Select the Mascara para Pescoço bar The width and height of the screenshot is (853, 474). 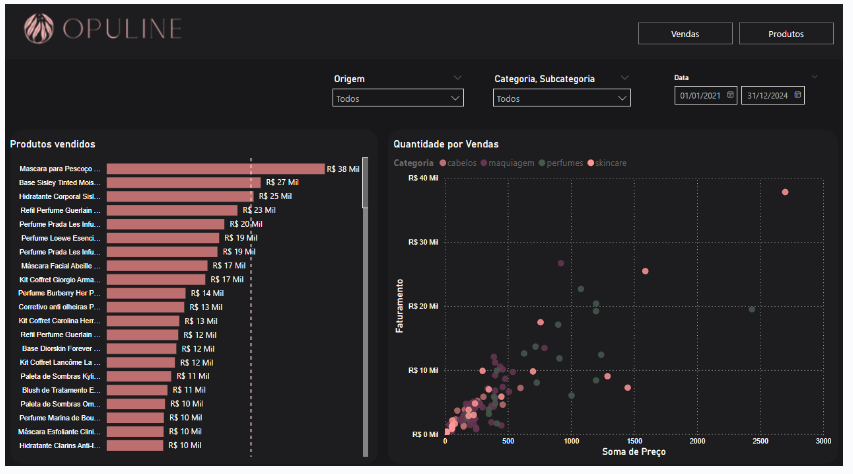pos(215,169)
